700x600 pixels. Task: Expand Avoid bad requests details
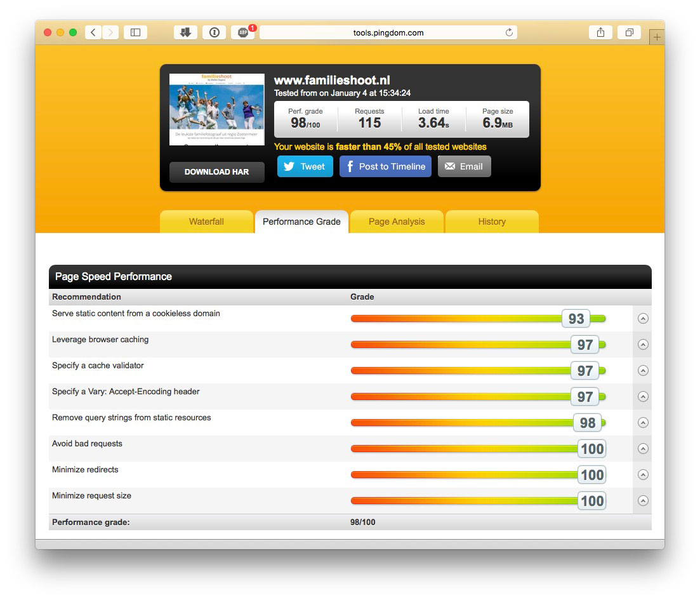[643, 448]
